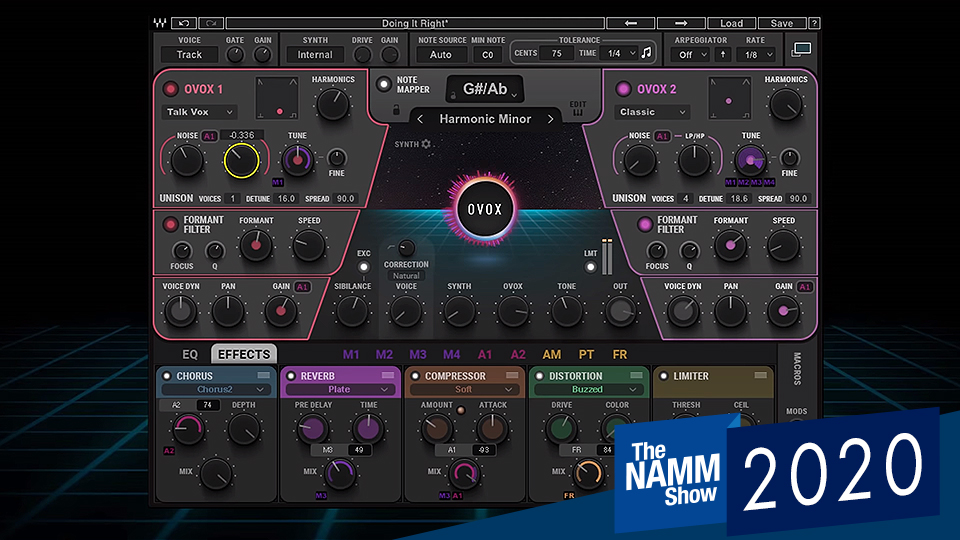Select the A2 modulator tab
This screenshot has width=960, height=540.
518,354
